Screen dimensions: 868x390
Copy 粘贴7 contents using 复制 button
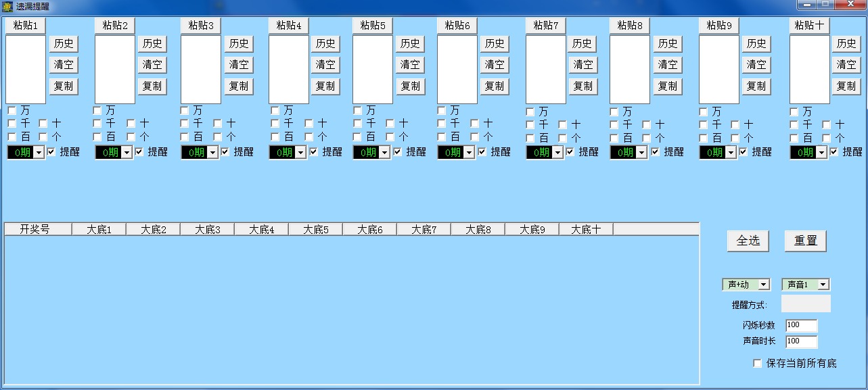click(583, 87)
